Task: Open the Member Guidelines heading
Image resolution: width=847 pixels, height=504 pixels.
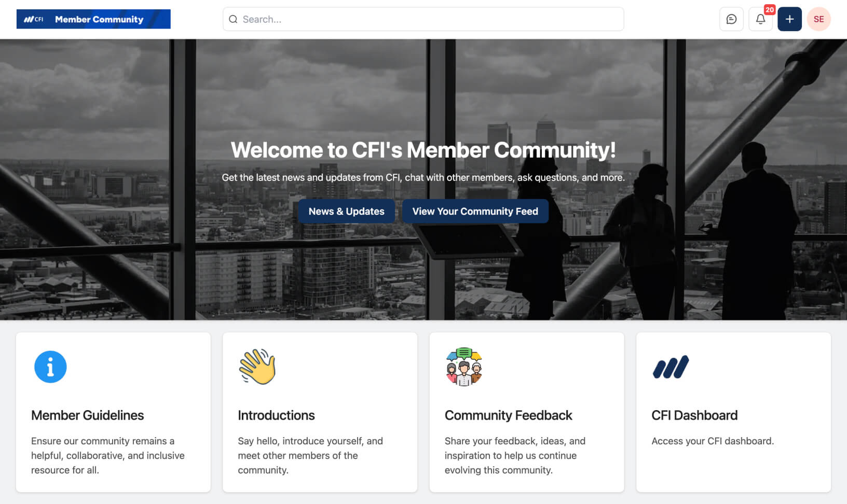Action: click(87, 415)
